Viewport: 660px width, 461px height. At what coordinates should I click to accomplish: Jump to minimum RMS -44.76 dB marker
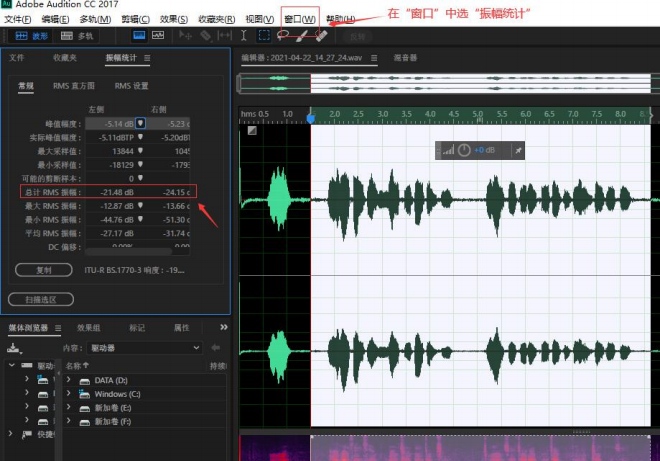(x=141, y=219)
